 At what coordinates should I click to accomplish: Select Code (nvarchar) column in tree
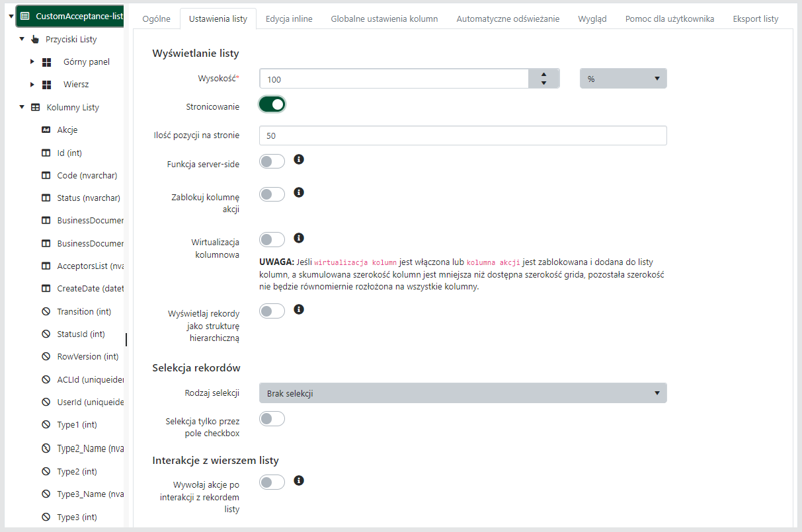tap(87, 175)
